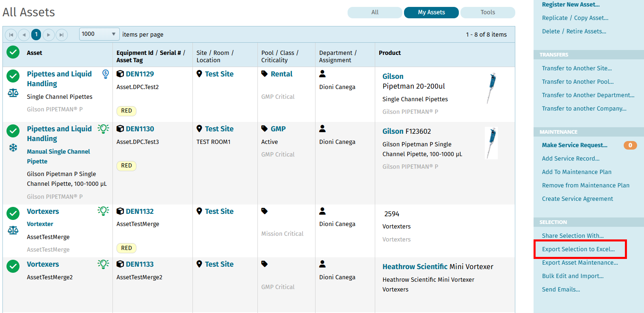Click the lightbulb icon in DEN1130 row
The image size is (644, 313).
pos(103,129)
